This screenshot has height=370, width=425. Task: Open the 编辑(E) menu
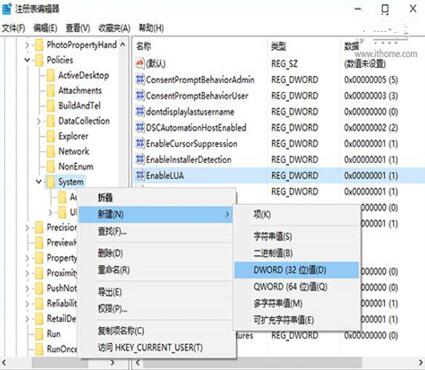click(x=45, y=28)
